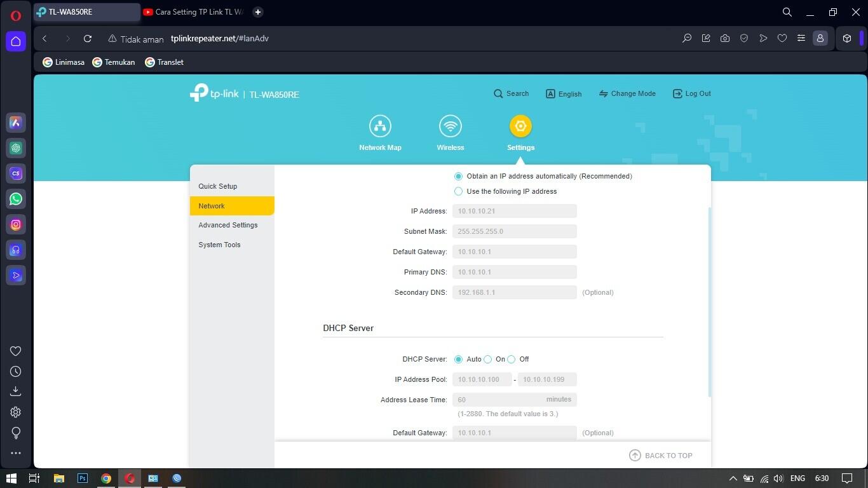This screenshot has width=868, height=488.
Task: Open the Network Map section
Action: pos(380,133)
